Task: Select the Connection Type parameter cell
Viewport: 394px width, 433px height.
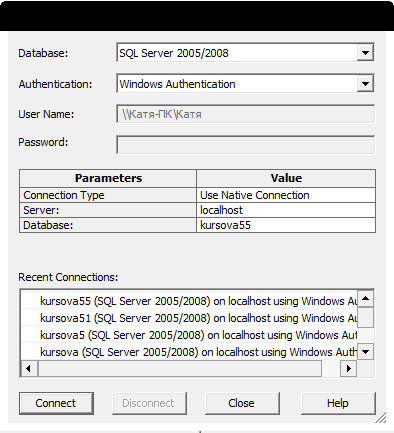Action: coord(108,195)
